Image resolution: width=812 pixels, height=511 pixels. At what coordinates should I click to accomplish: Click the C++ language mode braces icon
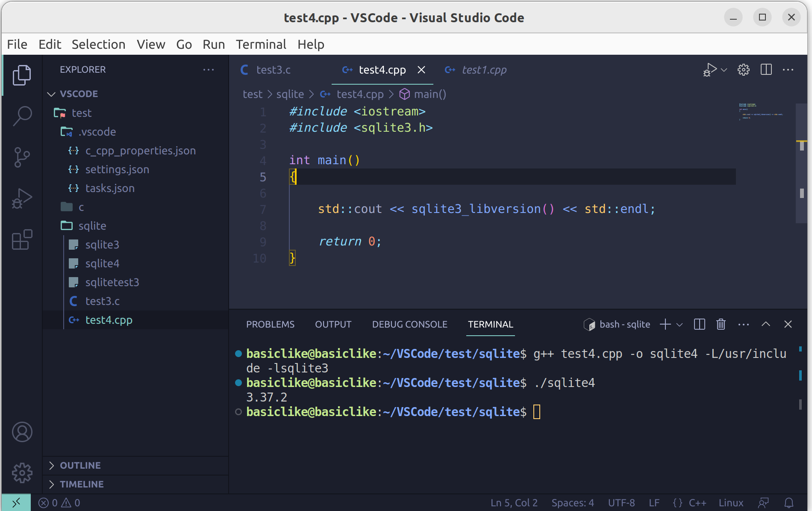678,503
